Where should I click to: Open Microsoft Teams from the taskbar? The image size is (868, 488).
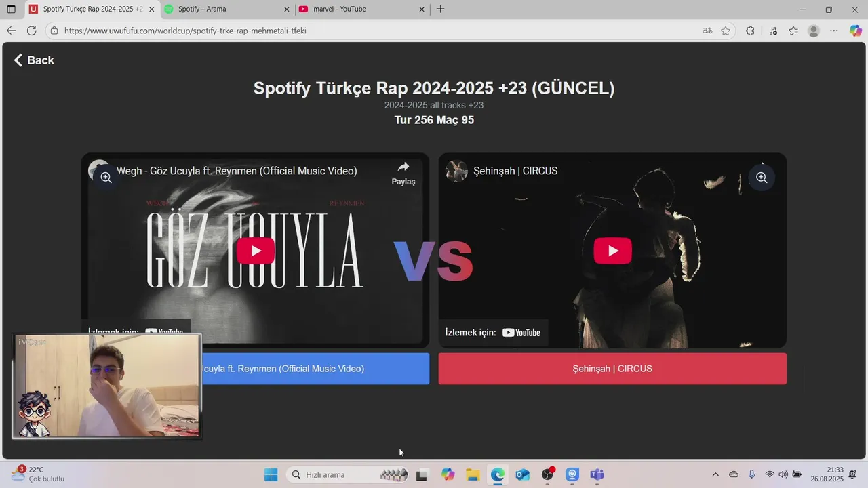(x=597, y=474)
